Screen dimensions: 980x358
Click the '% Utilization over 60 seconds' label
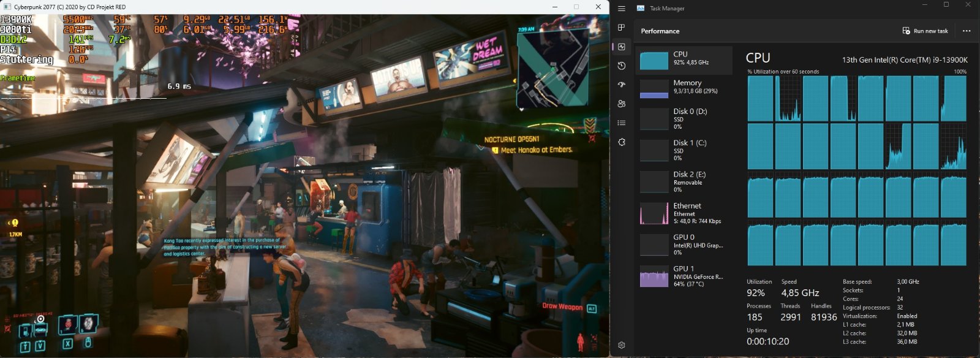pyautogui.click(x=783, y=72)
